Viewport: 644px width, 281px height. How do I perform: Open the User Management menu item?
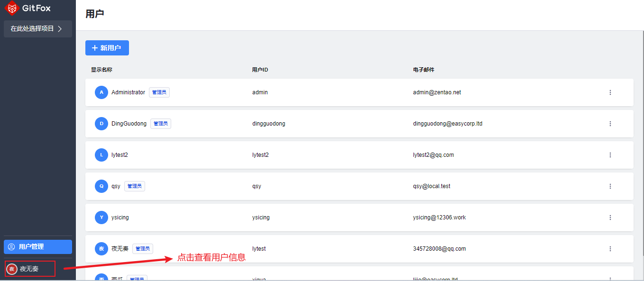pos(38,247)
